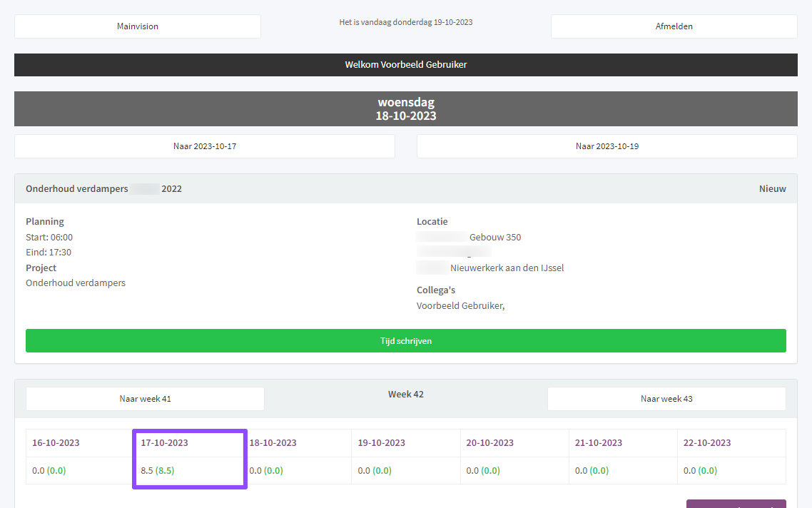Go to previous day Naar 2023-10-17
This screenshot has width=812, height=508.
point(204,146)
